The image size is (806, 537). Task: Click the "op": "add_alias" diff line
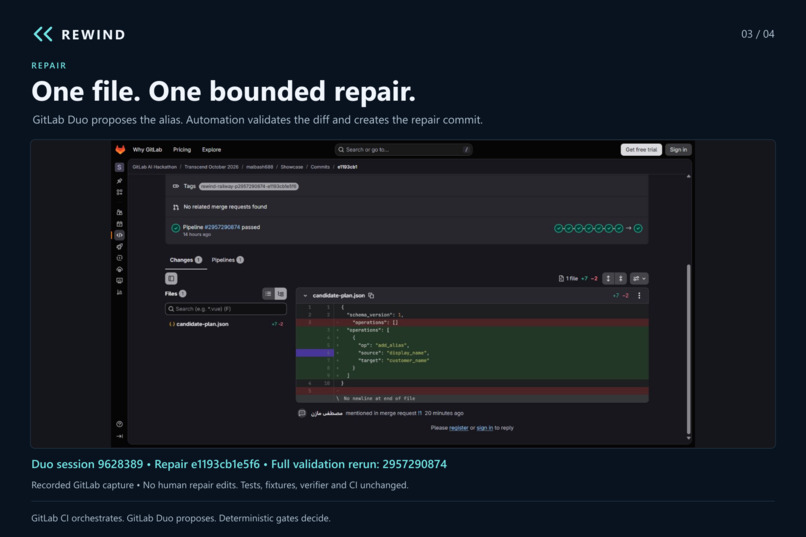(472, 345)
